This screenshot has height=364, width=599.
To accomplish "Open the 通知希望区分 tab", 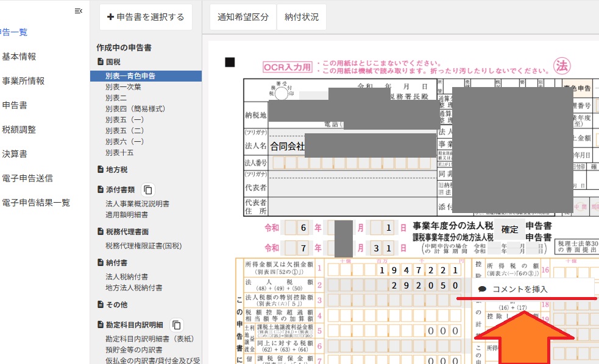I will [x=243, y=17].
